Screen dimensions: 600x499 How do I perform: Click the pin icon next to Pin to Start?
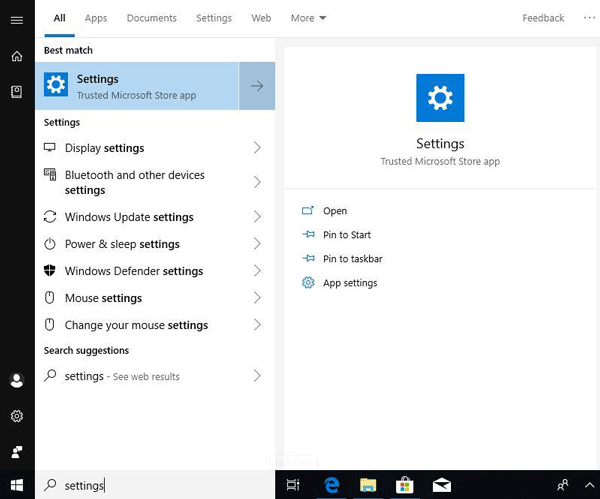click(308, 234)
